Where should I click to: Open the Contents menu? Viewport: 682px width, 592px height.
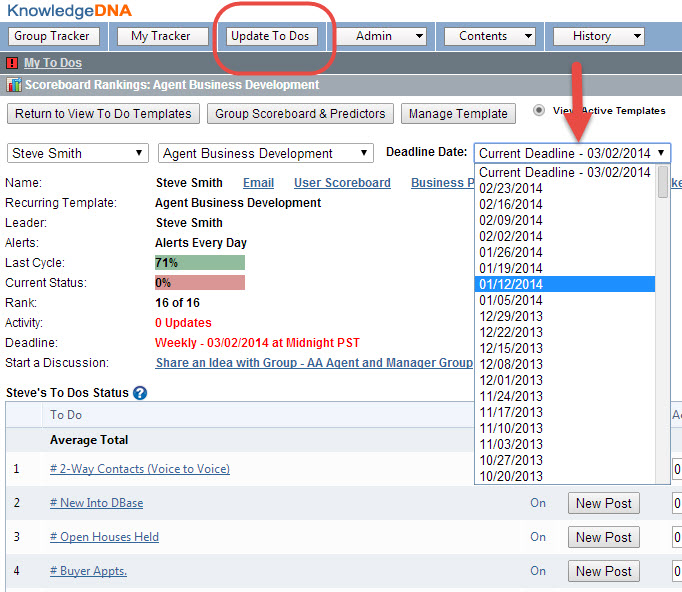click(x=490, y=36)
